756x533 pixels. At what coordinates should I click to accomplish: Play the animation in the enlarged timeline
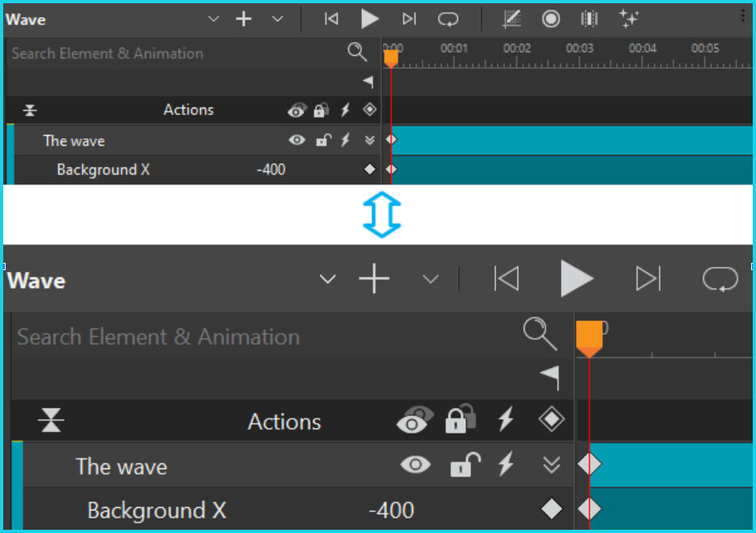[576, 278]
